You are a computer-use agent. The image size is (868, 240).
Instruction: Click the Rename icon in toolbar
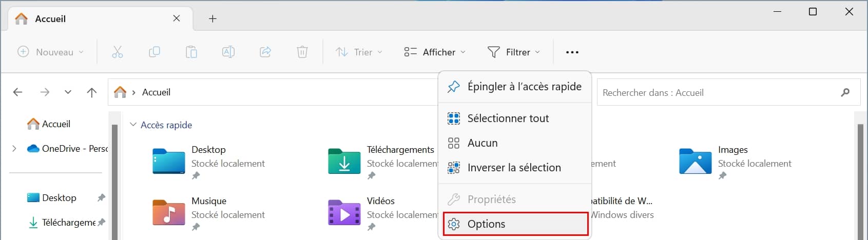pos(228,52)
